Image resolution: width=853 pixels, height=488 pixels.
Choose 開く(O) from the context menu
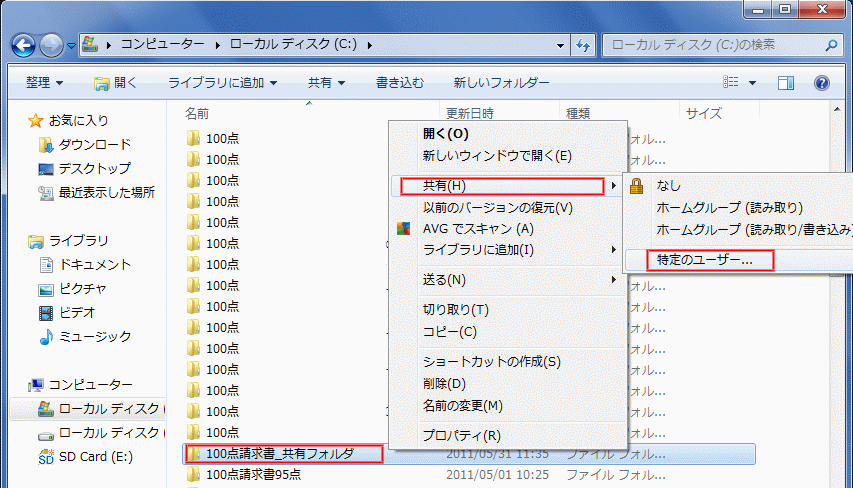pyautogui.click(x=446, y=134)
